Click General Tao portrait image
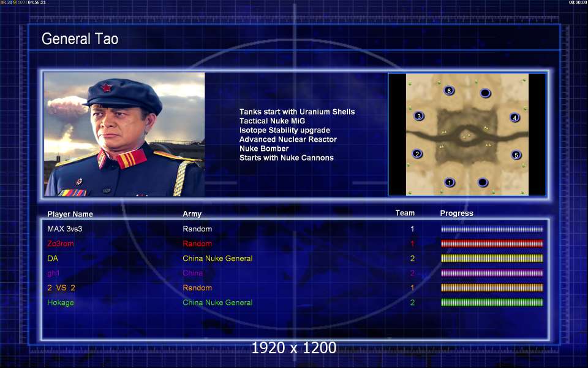This screenshot has width=588, height=368. point(124,134)
